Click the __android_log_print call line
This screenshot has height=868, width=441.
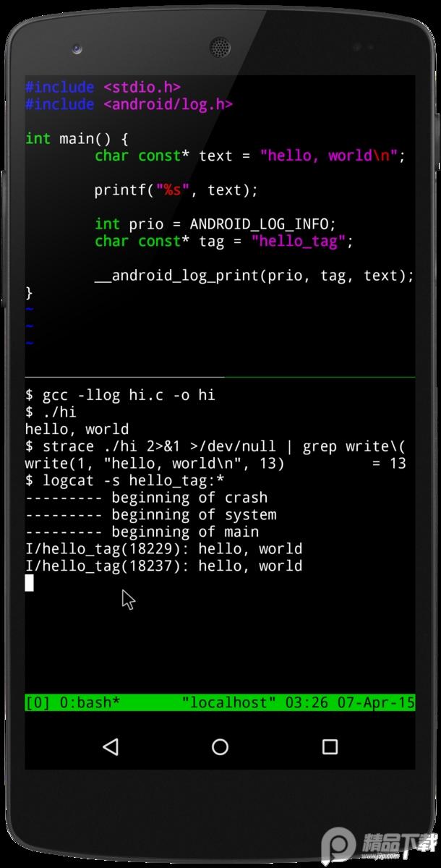pyautogui.click(x=254, y=276)
